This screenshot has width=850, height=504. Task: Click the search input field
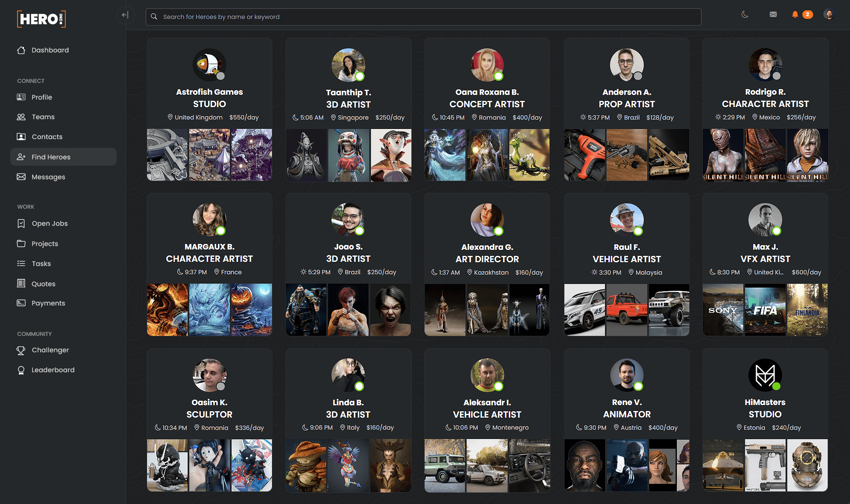coord(423,16)
